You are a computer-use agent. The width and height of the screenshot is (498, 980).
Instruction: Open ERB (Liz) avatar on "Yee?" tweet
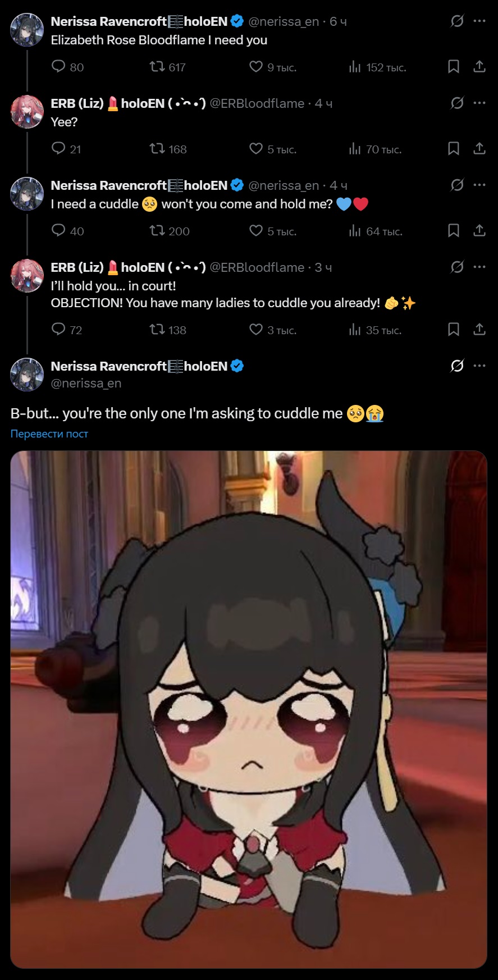pos(27,112)
